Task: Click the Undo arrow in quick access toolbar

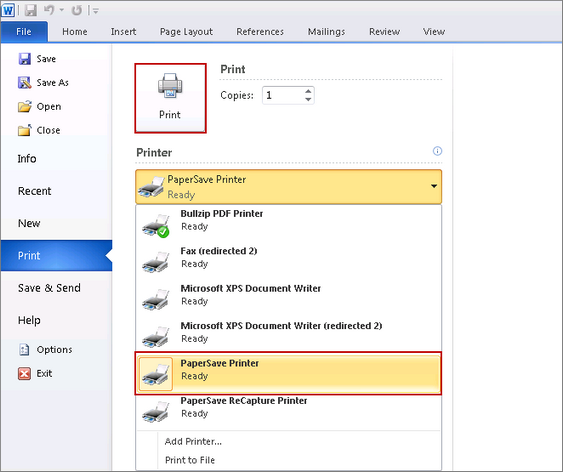Action: point(49,10)
